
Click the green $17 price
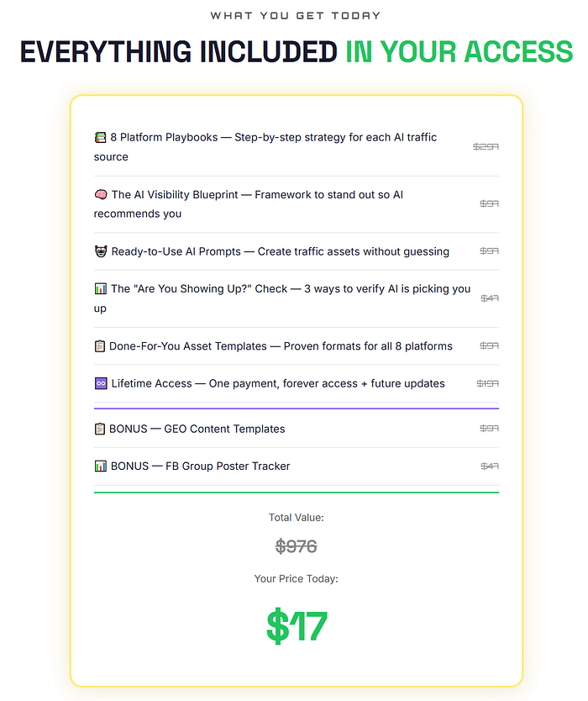click(296, 626)
